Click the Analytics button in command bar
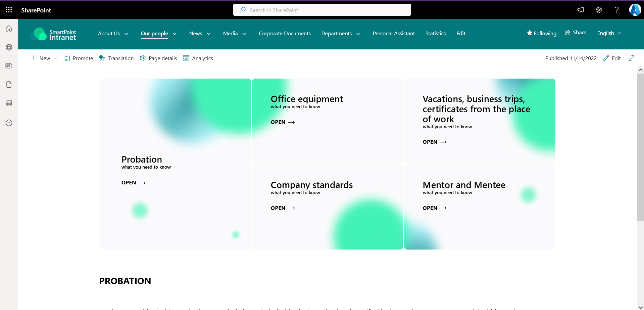Image resolution: width=644 pixels, height=310 pixels. [198, 58]
